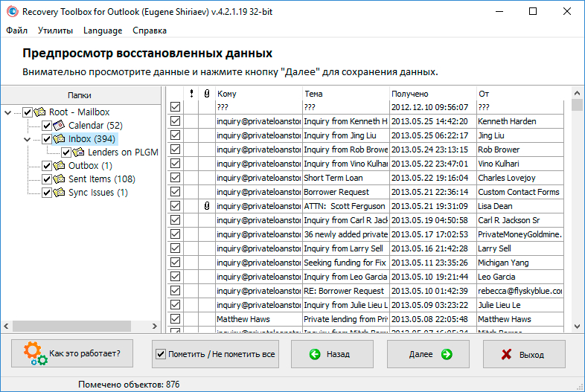Click the green right arrow on Далее
585x392 pixels.
(447, 354)
